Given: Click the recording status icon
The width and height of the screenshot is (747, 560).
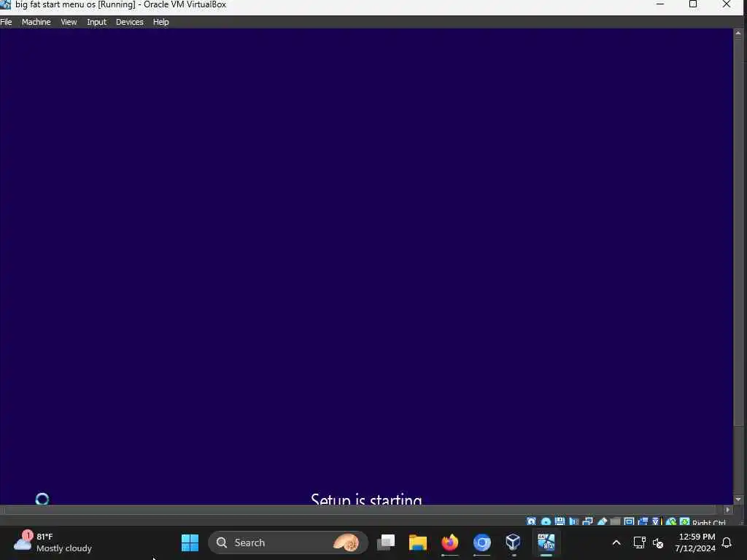Looking at the screenshot, I should pyautogui.click(x=643, y=521).
